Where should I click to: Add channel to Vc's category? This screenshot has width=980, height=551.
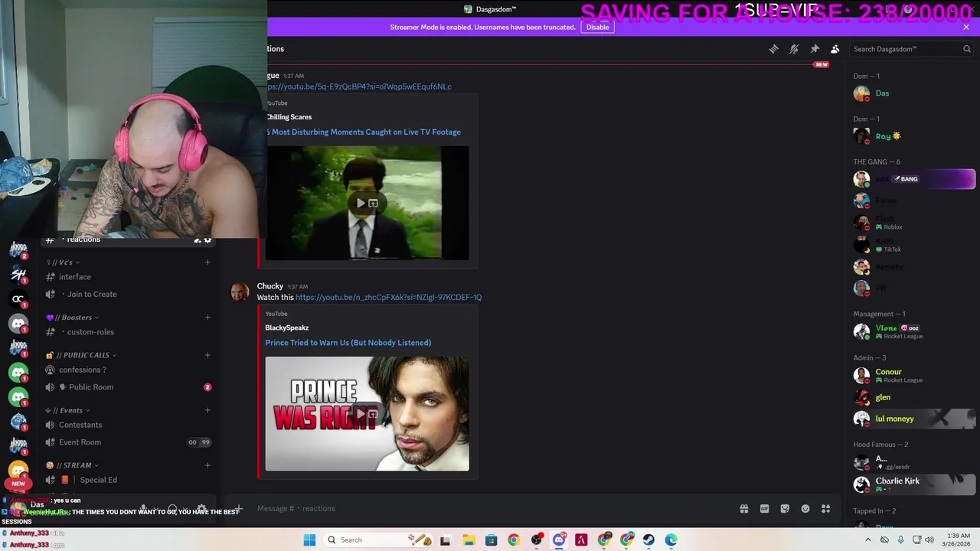[x=207, y=262]
